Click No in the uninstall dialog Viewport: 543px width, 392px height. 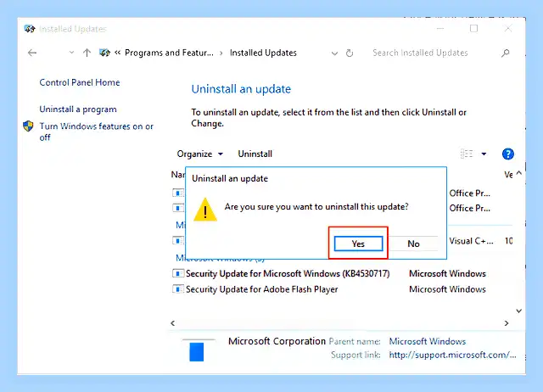coord(413,244)
